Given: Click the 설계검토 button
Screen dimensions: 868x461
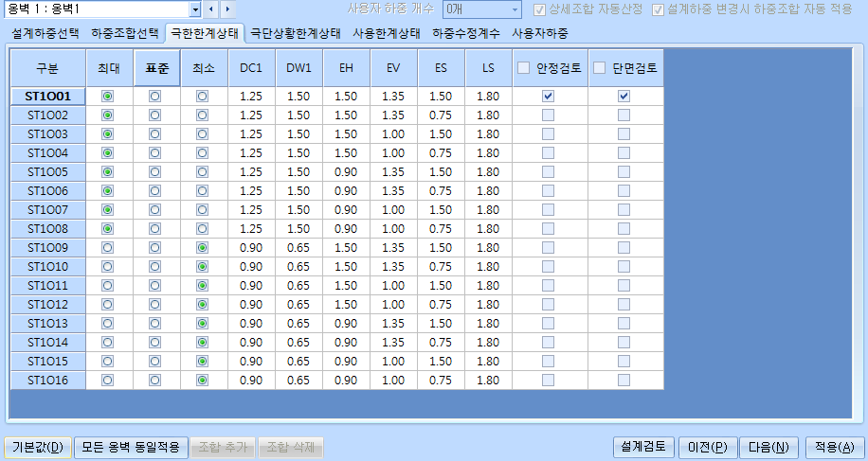Looking at the screenshot, I should click(643, 447).
